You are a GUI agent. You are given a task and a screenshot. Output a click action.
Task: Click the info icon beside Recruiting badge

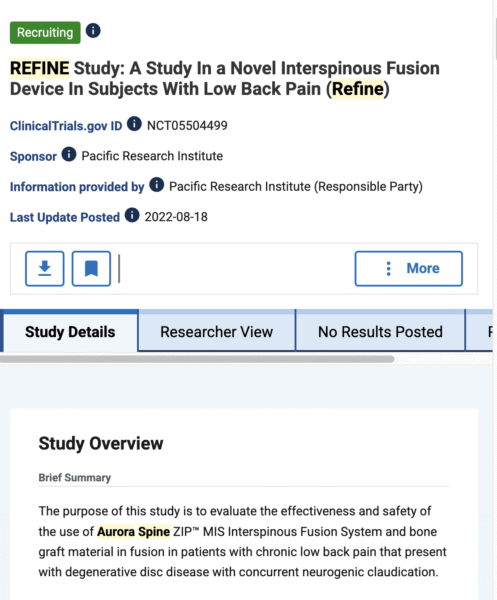(93, 31)
